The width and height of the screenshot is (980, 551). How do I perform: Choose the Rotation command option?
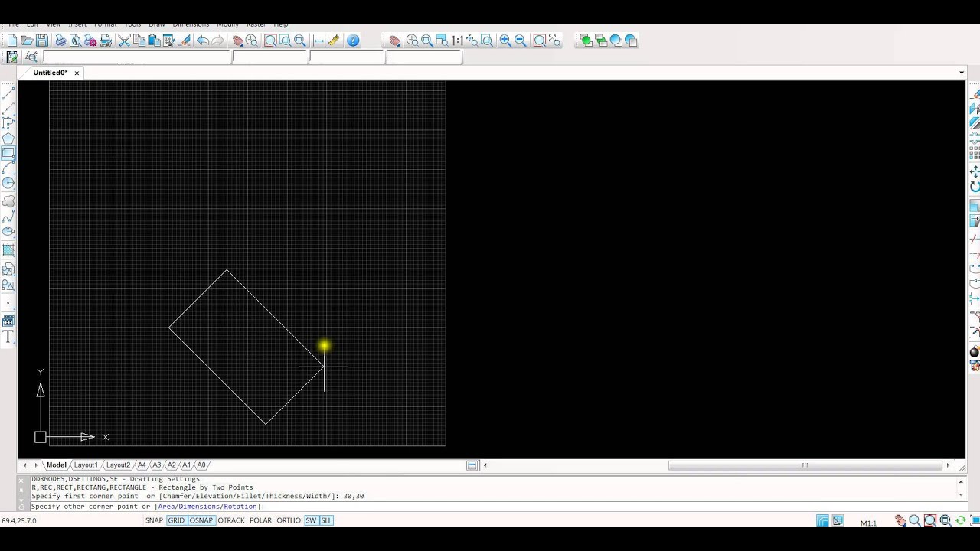[x=240, y=507]
